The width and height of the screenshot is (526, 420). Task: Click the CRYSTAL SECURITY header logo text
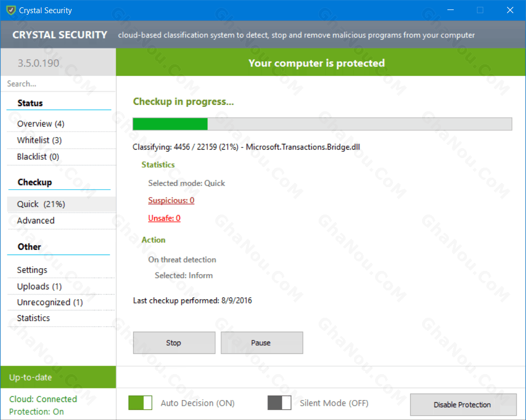pyautogui.click(x=60, y=35)
